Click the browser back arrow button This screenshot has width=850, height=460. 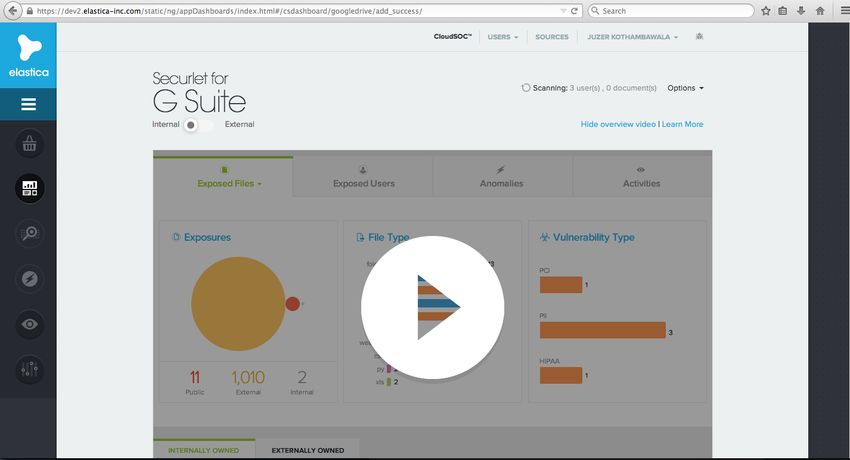(12, 10)
